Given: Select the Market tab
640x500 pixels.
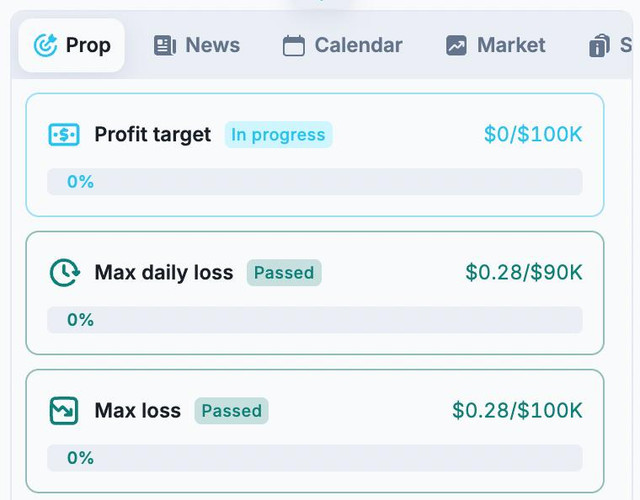Looking at the screenshot, I should point(496,45).
